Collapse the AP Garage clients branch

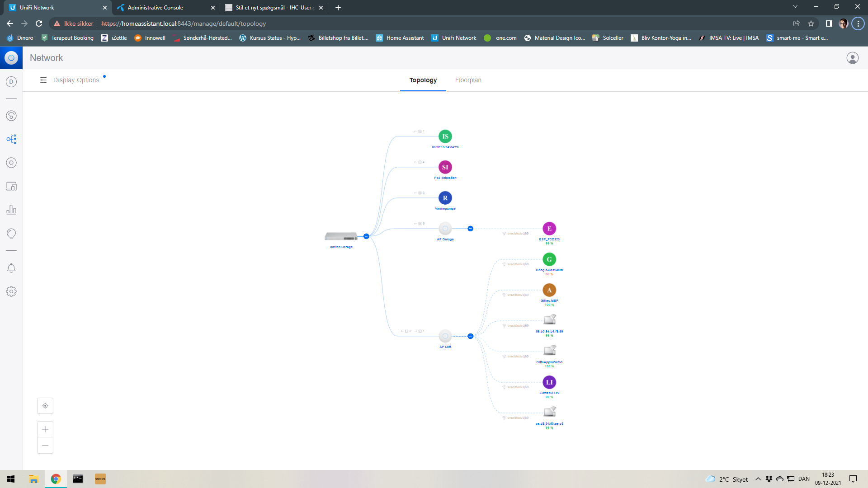pyautogui.click(x=470, y=229)
